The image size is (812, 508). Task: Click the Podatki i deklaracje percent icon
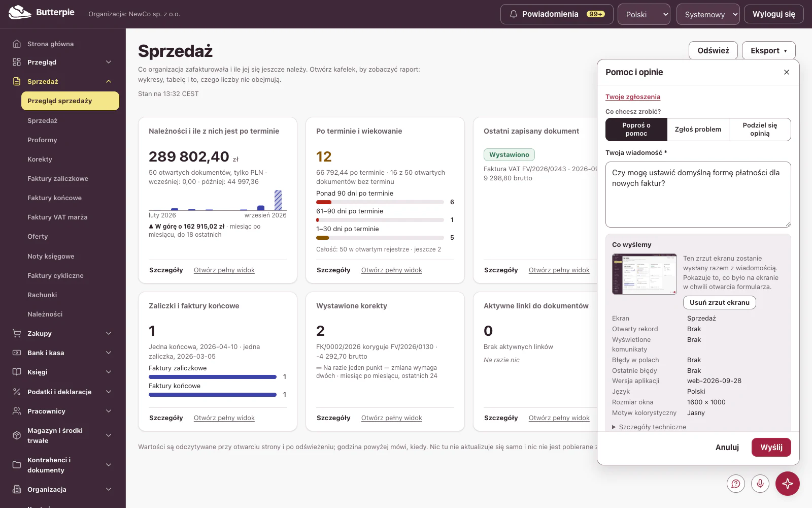coord(17,392)
